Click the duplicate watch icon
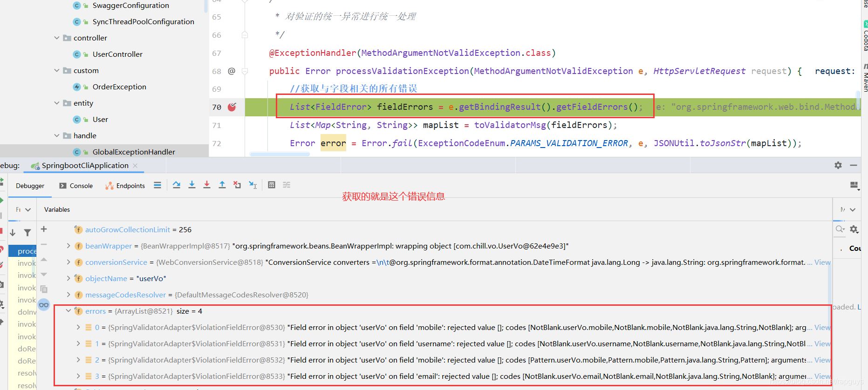Screen dimensions: 868x390 44,289
